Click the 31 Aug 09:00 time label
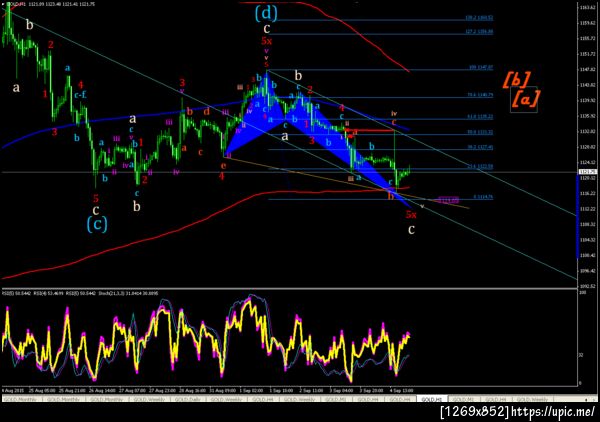The width and height of the screenshot is (600, 422). click(221, 391)
